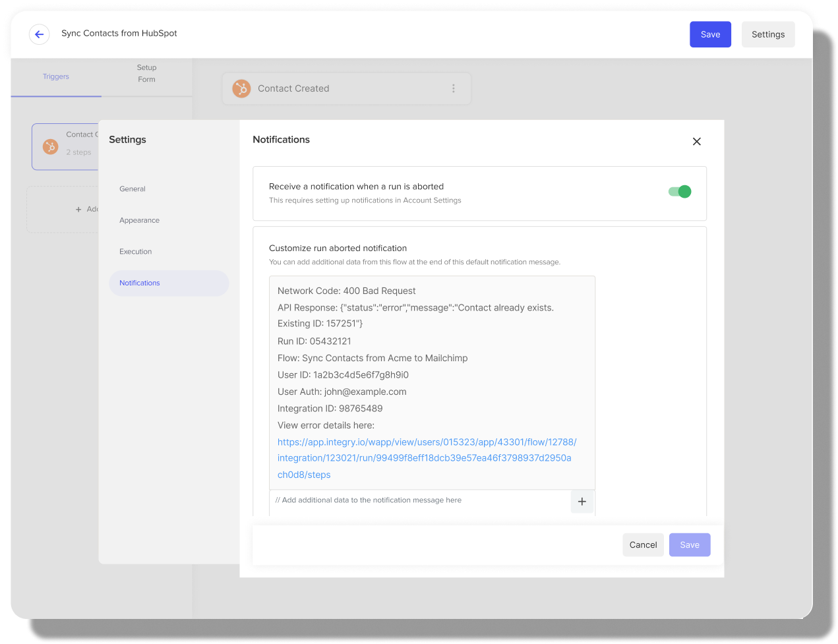The height and width of the screenshot is (644, 838).
Task: Open Settings from the top bar
Action: pos(768,34)
